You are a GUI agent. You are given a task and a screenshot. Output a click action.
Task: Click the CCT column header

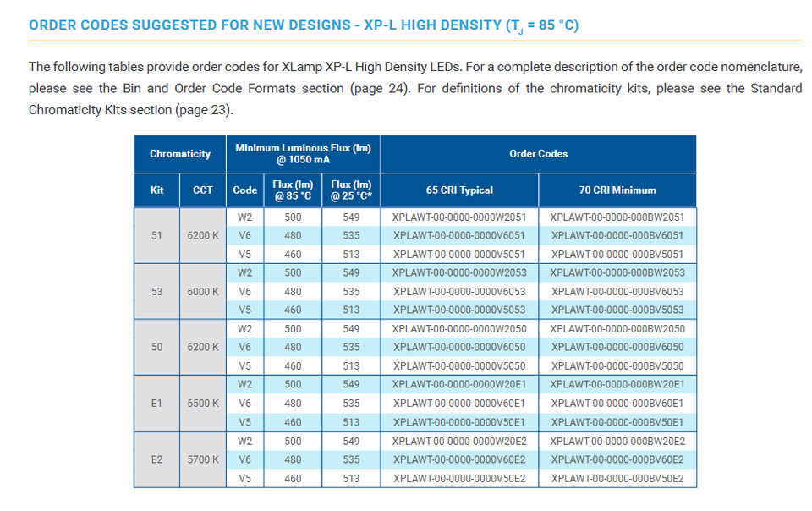click(203, 190)
